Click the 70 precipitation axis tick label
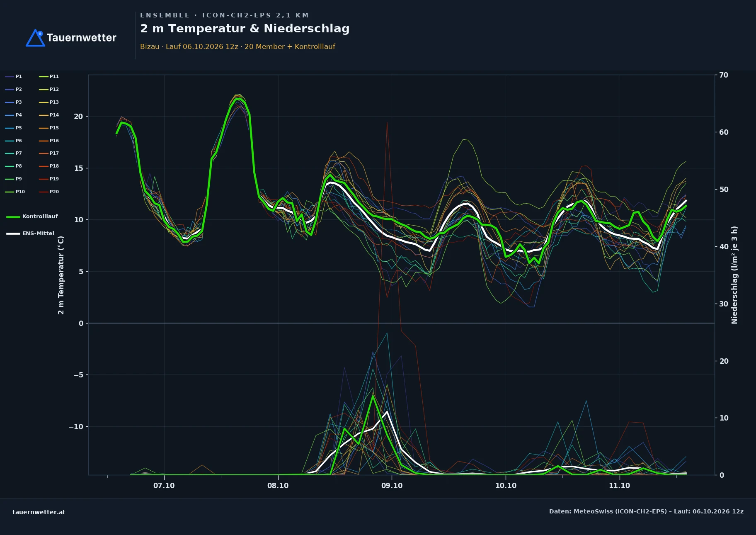This screenshot has width=756, height=535. click(724, 75)
